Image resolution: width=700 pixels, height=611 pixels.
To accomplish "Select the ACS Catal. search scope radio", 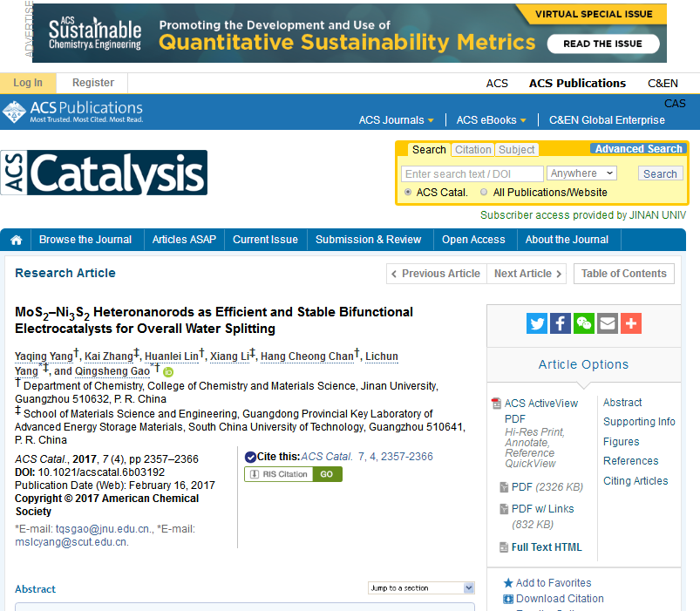I will [408, 193].
